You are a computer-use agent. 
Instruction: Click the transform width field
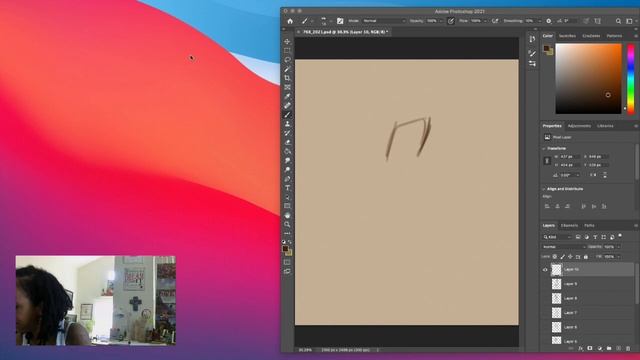point(569,157)
